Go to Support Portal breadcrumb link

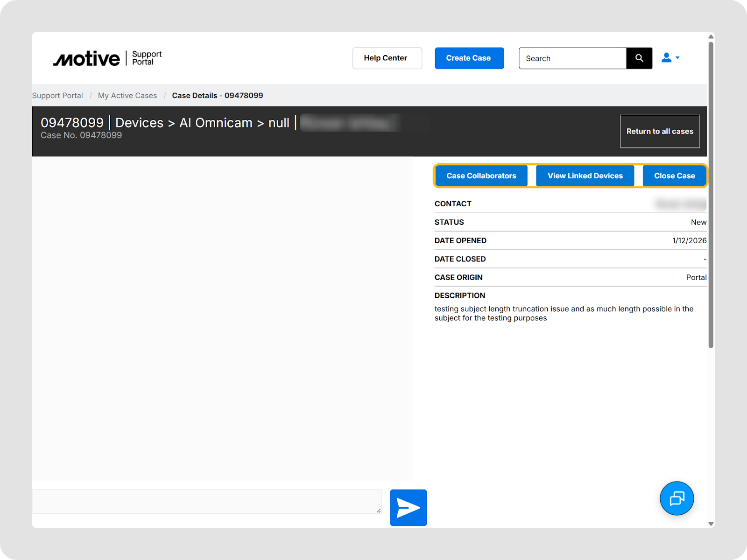click(x=57, y=96)
